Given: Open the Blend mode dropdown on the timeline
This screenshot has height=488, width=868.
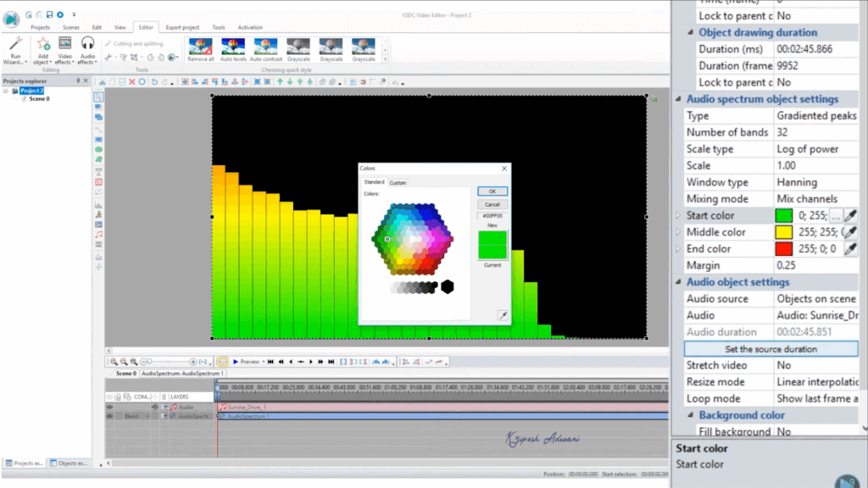Looking at the screenshot, I should [x=136, y=416].
